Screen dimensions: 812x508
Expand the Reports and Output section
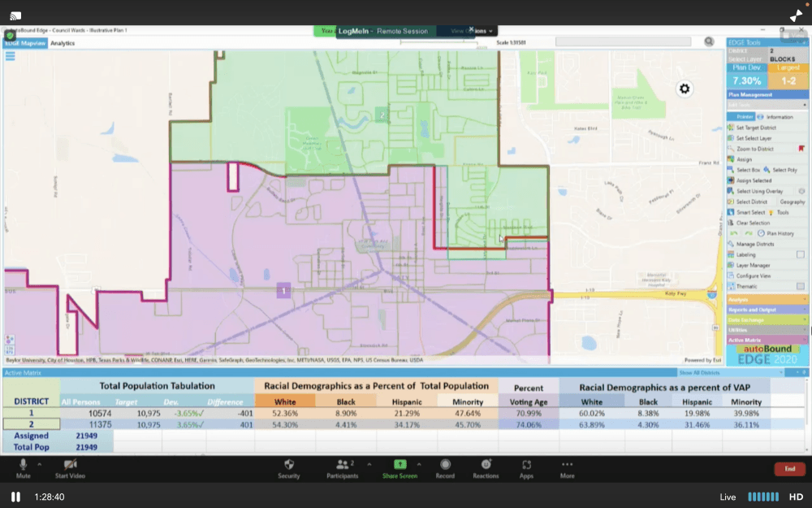(767, 310)
